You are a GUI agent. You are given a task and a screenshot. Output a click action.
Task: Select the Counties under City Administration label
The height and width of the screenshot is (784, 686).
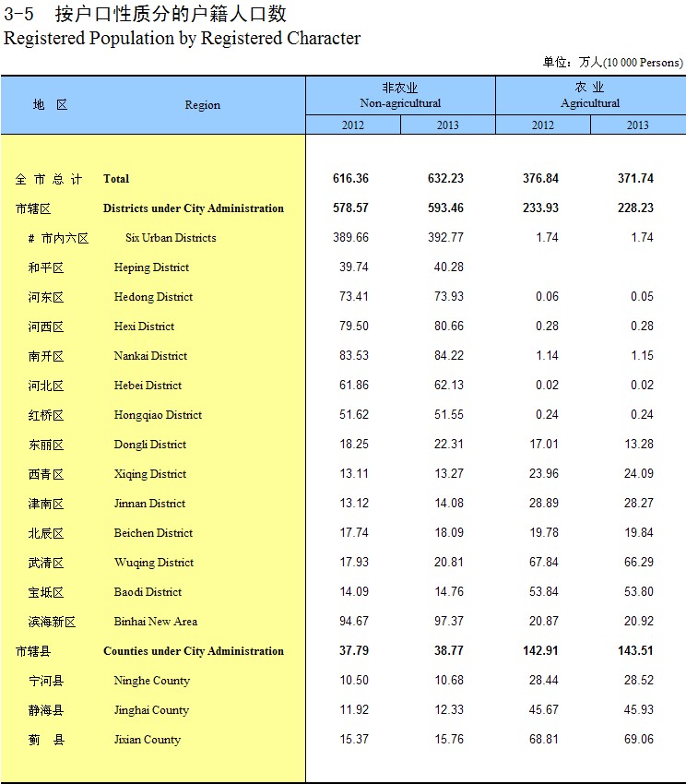click(x=193, y=651)
